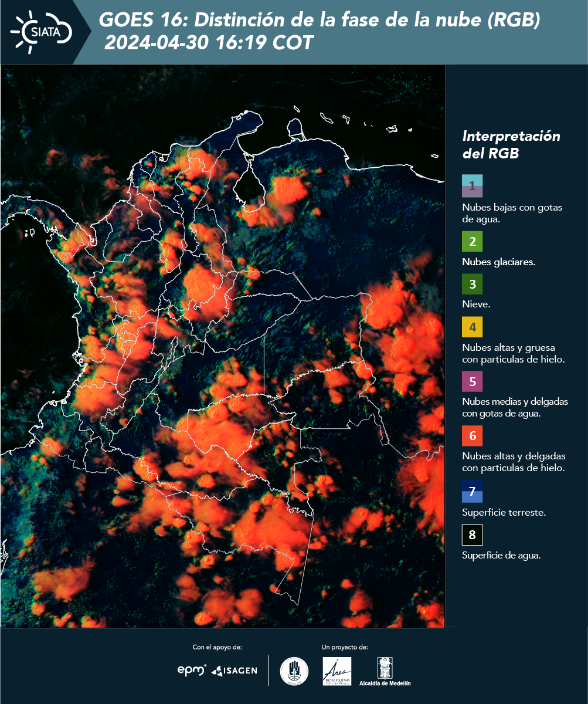Click the label 'Nubes glaciares.'
Viewport: 588px width, 704px height.
[498, 262]
